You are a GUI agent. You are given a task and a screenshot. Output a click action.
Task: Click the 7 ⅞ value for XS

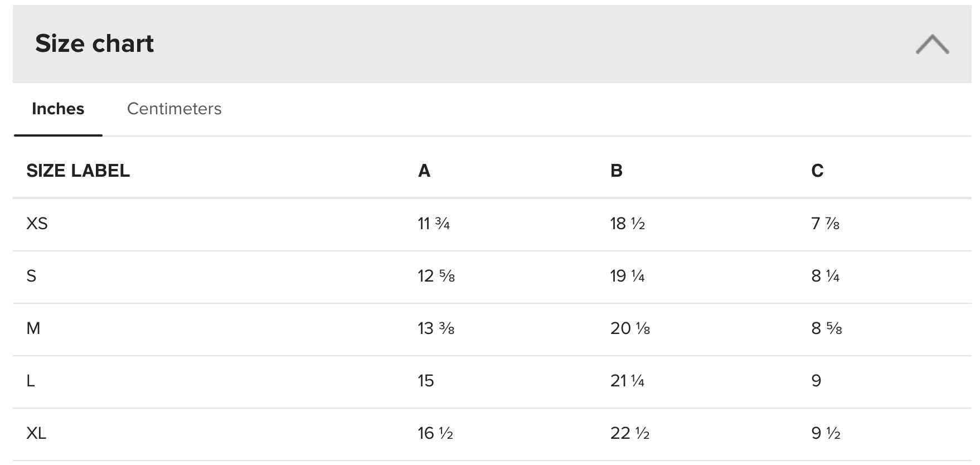[x=826, y=224]
